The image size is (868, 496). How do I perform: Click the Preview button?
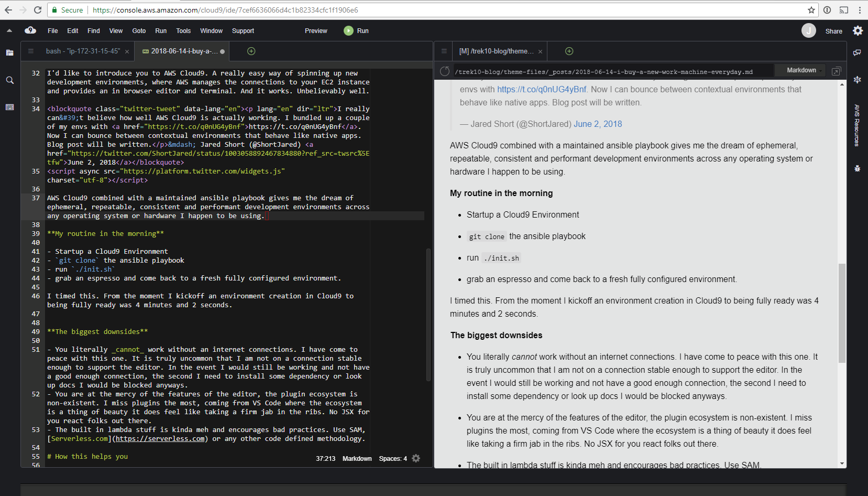[316, 31]
